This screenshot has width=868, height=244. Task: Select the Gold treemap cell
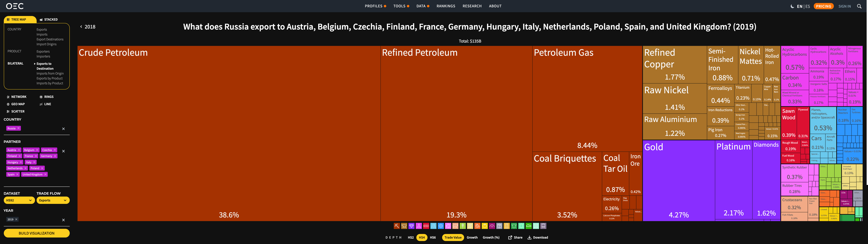(x=679, y=181)
